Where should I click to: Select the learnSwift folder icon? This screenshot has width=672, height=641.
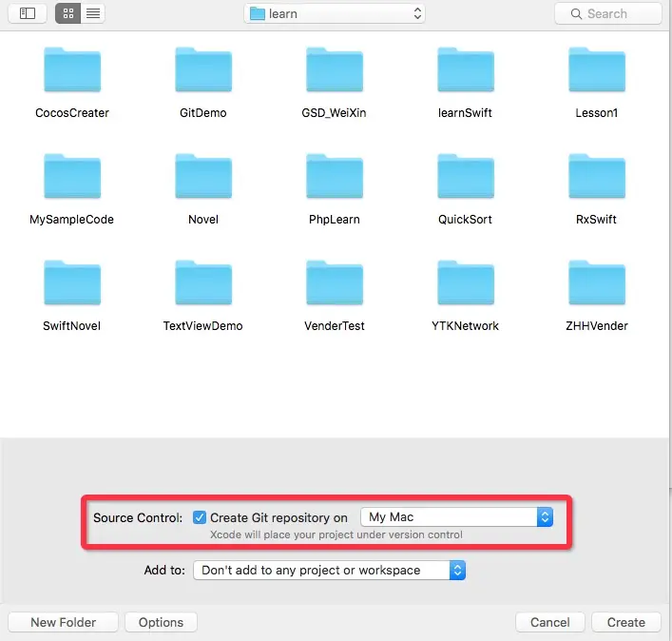coord(466,69)
